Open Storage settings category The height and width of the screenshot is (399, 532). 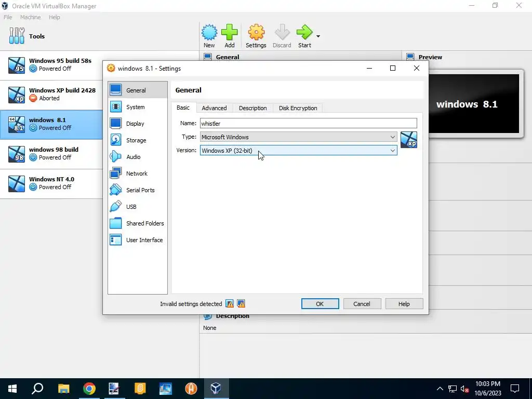[137, 140]
